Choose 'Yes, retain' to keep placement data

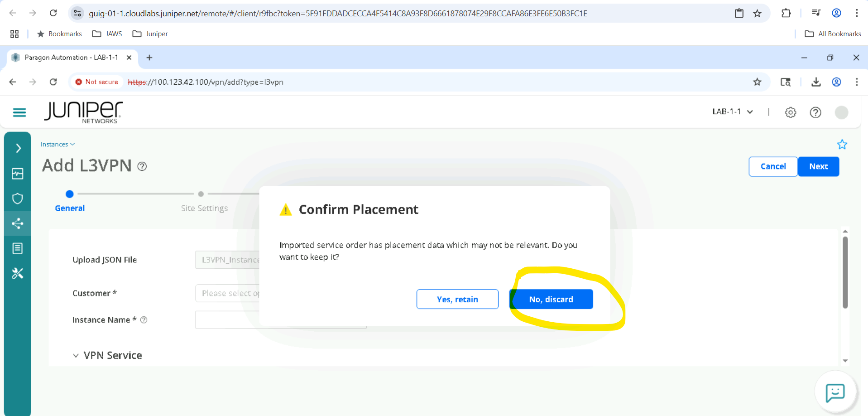(457, 299)
